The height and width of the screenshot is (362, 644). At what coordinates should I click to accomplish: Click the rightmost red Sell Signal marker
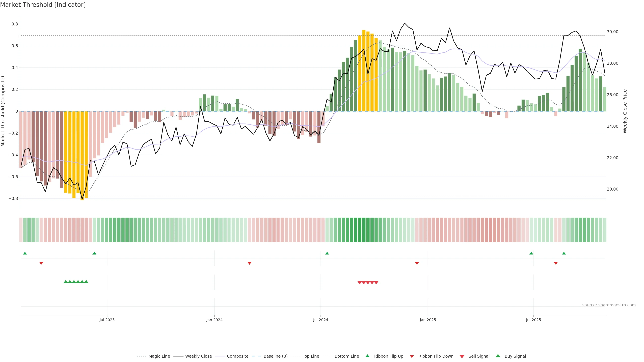[x=376, y=283]
